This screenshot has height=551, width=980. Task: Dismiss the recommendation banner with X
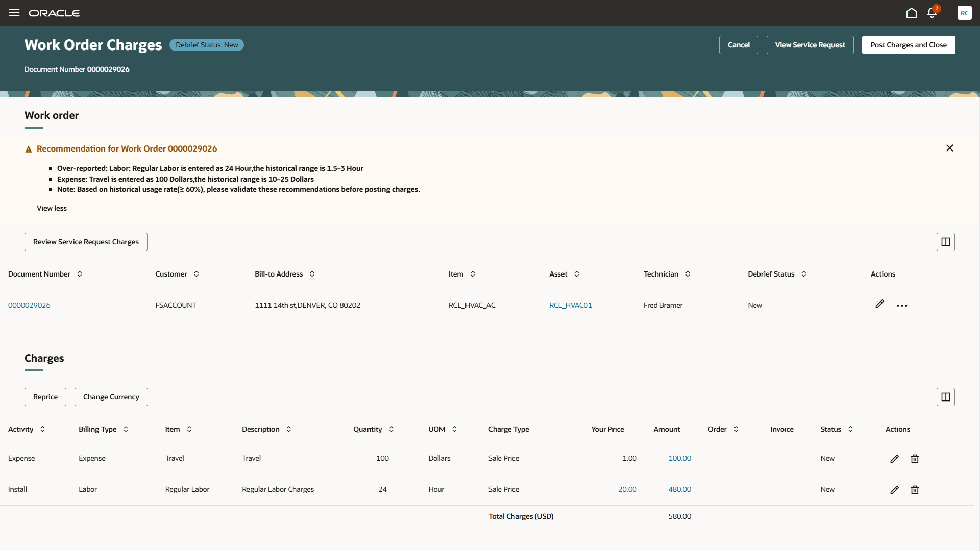[950, 148]
